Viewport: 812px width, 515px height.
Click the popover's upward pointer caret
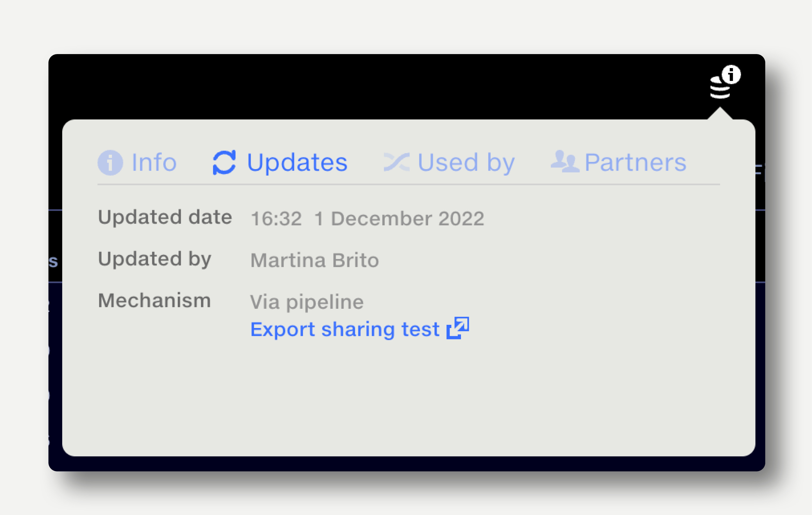point(720,113)
